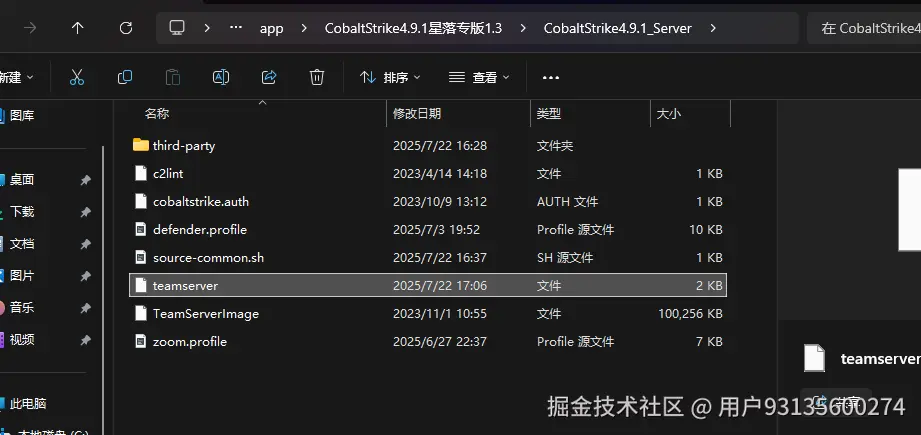Expand the chevron after app breadcrumb
The image size is (921, 435).
pyautogui.click(x=304, y=28)
